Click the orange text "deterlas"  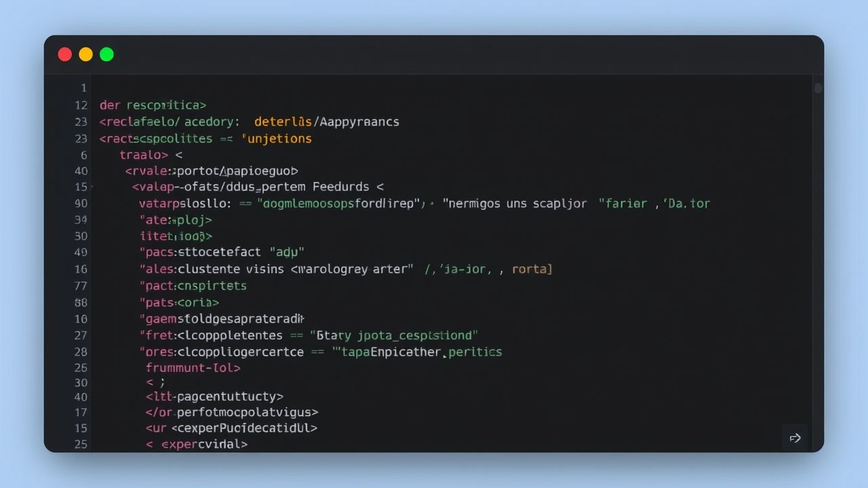(283, 122)
